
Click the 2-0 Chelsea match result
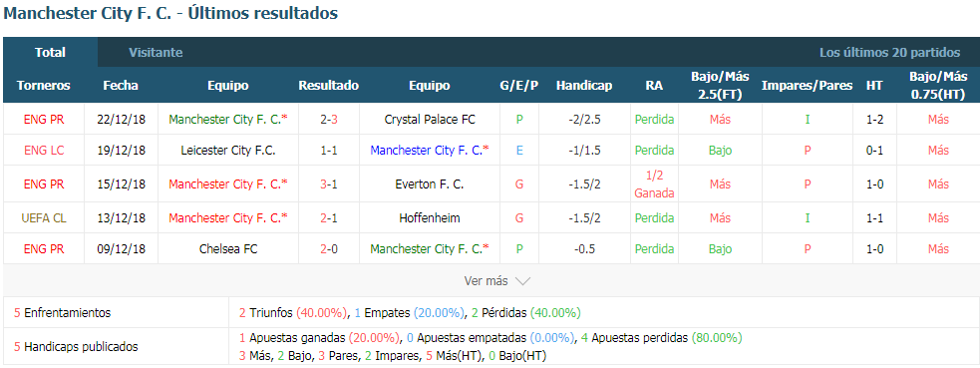(x=329, y=248)
